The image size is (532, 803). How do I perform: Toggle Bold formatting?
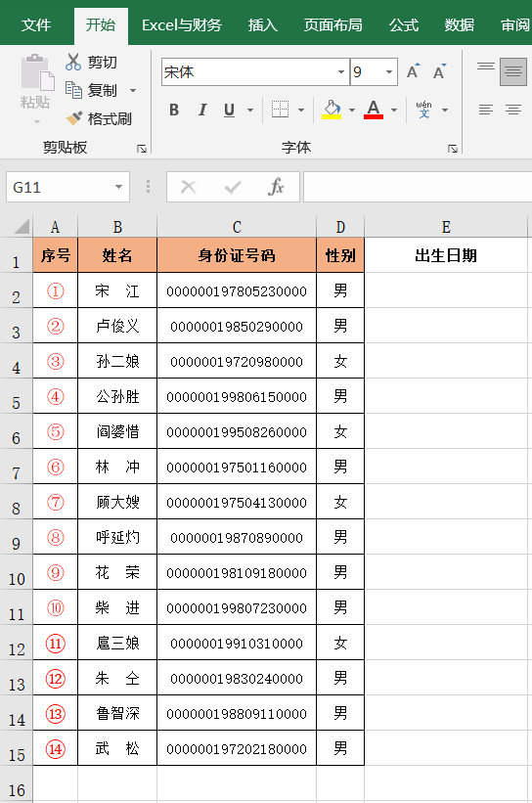click(x=173, y=110)
